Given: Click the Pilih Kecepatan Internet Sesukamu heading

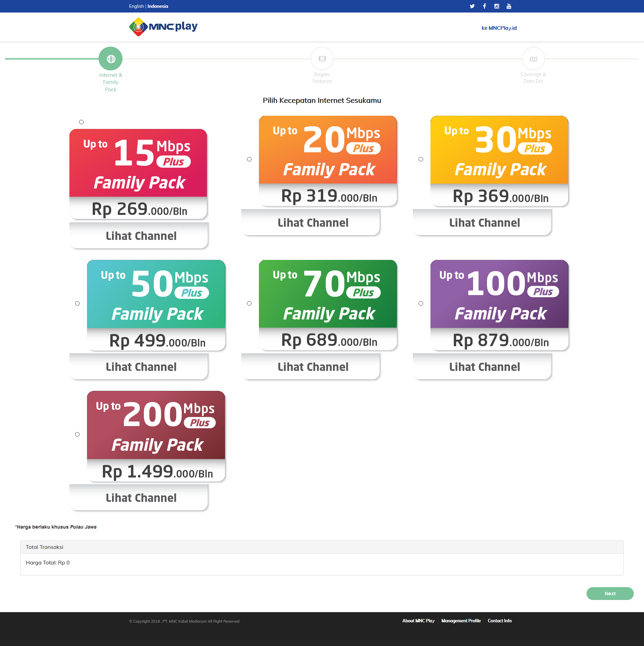Looking at the screenshot, I should click(322, 101).
